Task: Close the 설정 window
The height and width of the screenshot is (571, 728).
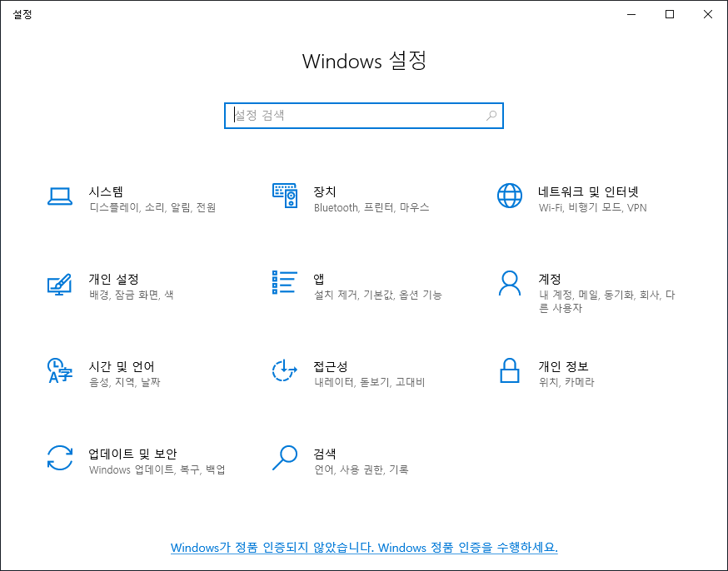Action: pyautogui.click(x=707, y=14)
